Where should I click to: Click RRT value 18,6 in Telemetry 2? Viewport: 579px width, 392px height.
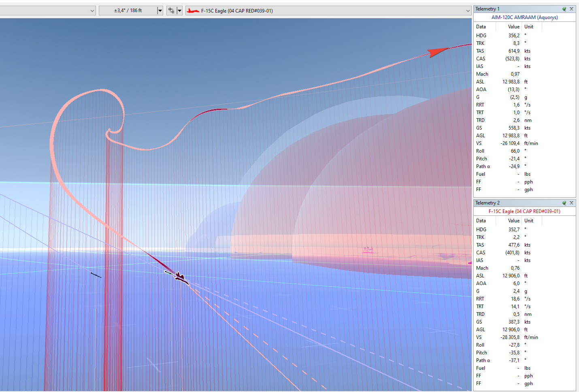515,299
